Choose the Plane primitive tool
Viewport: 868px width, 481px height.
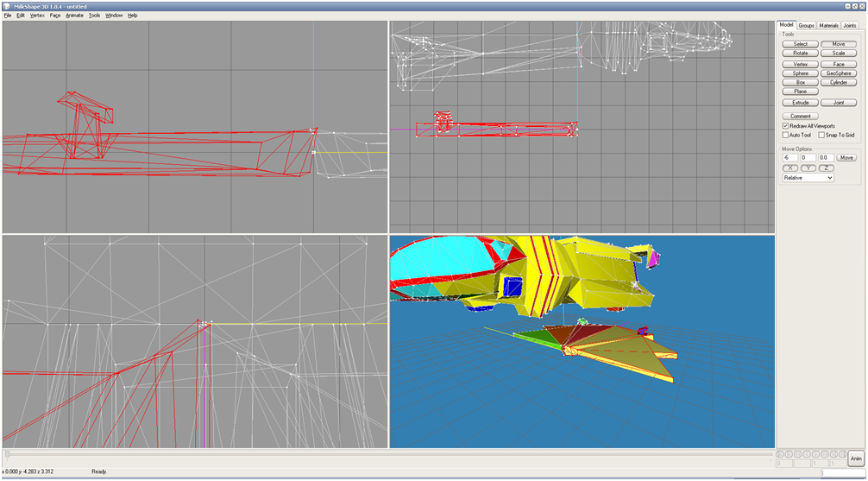[x=801, y=91]
